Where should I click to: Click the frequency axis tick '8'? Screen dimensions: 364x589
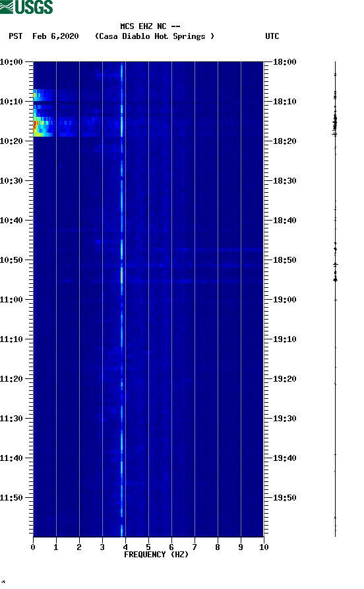pos(218,547)
